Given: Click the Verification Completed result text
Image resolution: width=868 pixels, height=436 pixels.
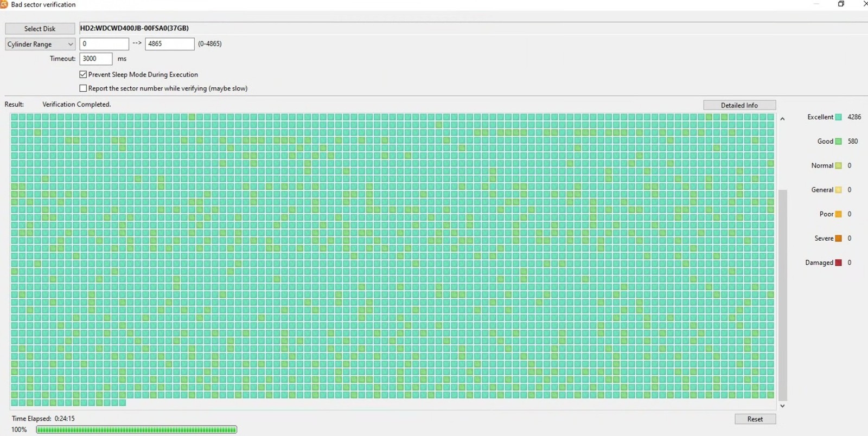Looking at the screenshot, I should click(x=76, y=104).
